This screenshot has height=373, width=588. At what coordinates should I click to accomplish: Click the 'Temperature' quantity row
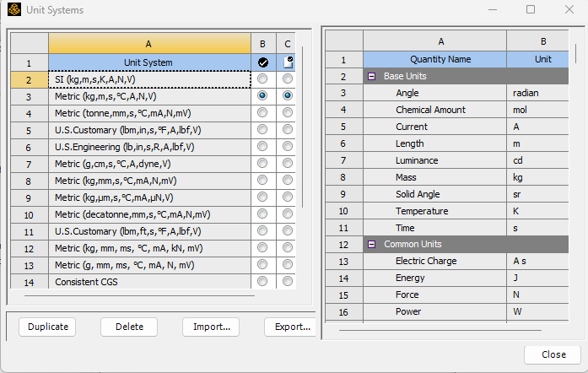[x=435, y=211]
